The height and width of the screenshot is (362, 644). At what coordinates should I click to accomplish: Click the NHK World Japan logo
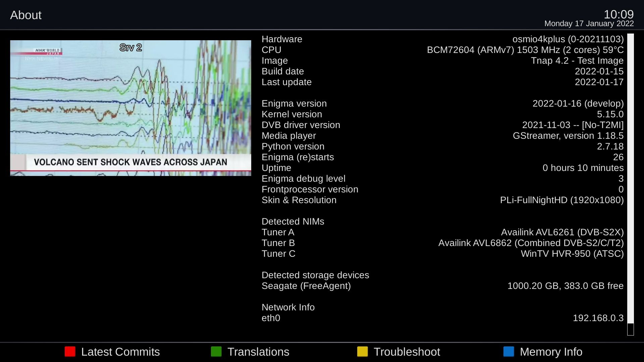pyautogui.click(x=47, y=51)
